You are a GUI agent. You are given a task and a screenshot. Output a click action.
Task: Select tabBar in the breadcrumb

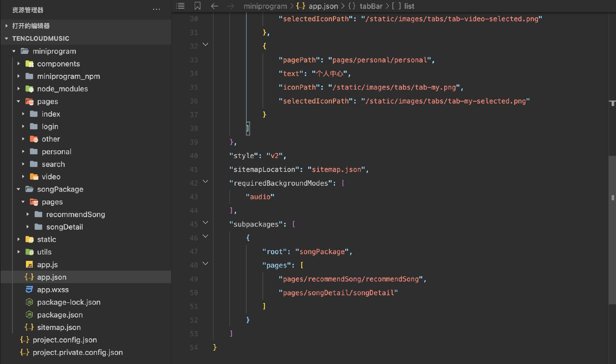point(371,6)
